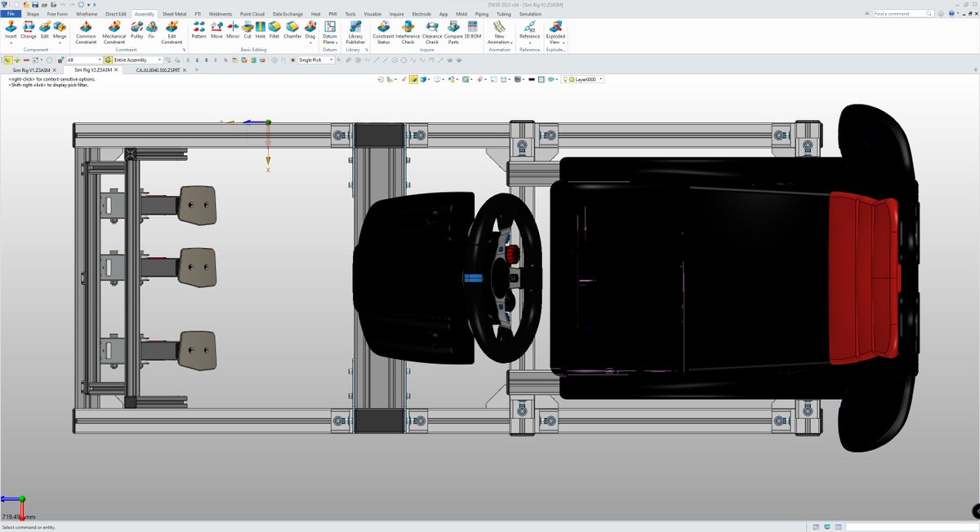The height and width of the screenshot is (532, 980).
Task: Close the Sim Rig V2.Z3ASM document tab
Action: [x=116, y=70]
